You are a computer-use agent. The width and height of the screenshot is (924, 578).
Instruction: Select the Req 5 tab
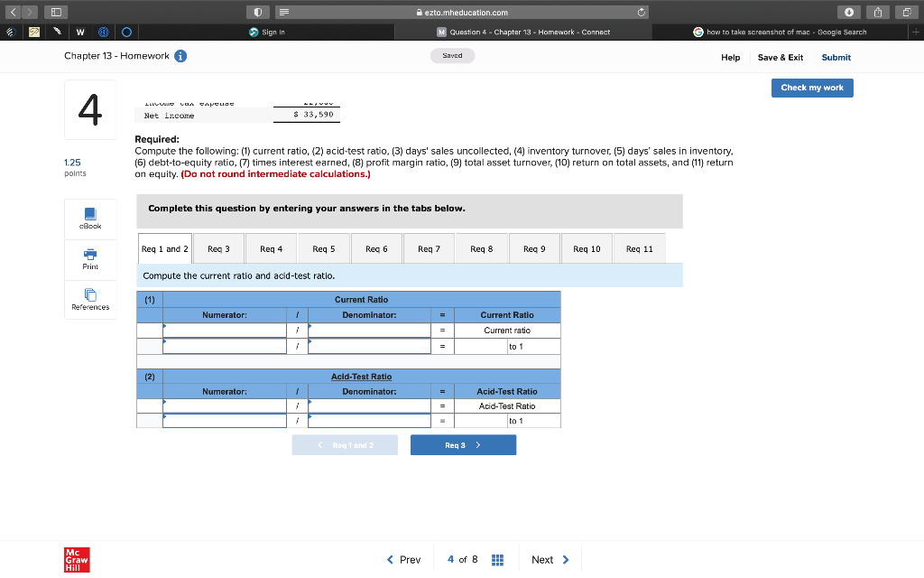click(324, 249)
